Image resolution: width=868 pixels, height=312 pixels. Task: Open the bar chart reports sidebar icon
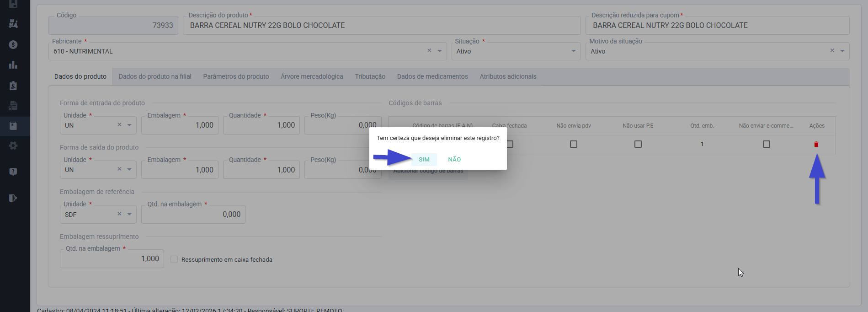[13, 65]
